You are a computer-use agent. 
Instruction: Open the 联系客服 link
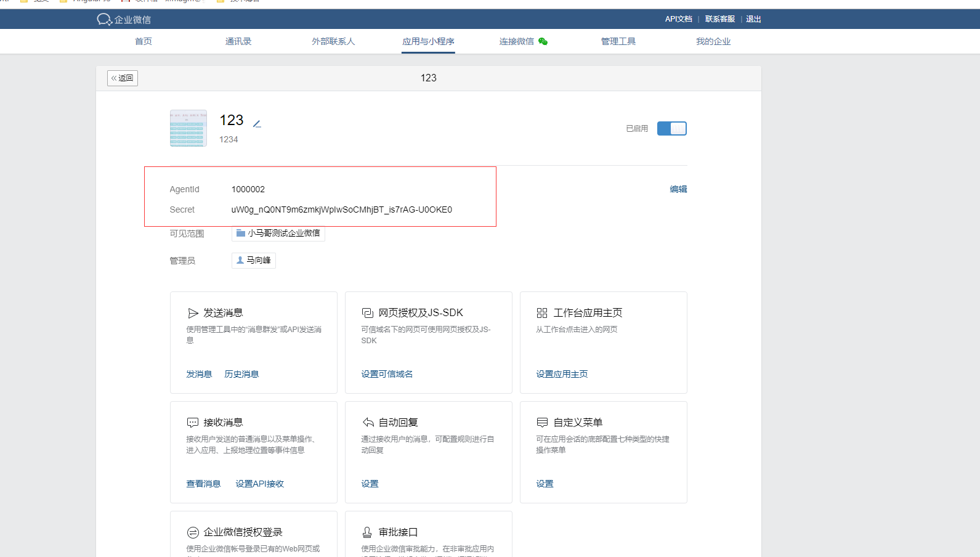tap(720, 19)
